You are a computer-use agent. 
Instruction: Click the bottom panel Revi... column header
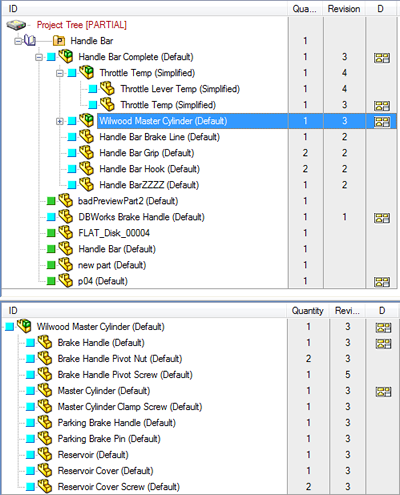tap(347, 311)
